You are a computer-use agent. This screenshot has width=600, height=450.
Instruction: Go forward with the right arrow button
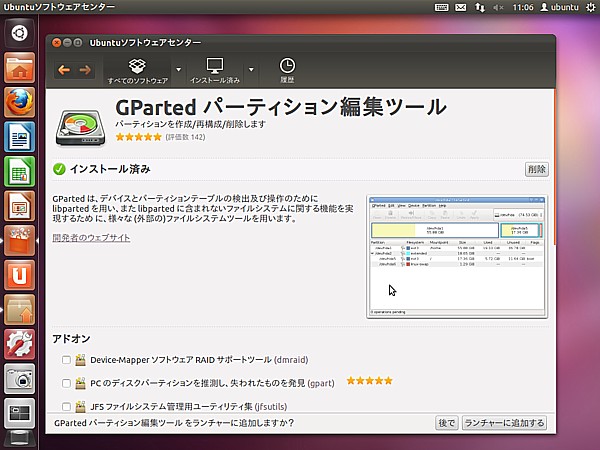[85, 70]
